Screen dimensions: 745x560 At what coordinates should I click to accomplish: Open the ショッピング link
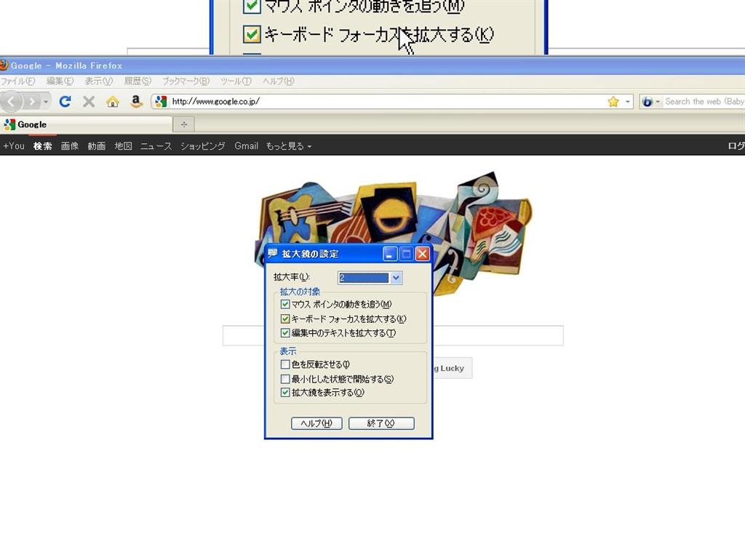click(x=203, y=146)
